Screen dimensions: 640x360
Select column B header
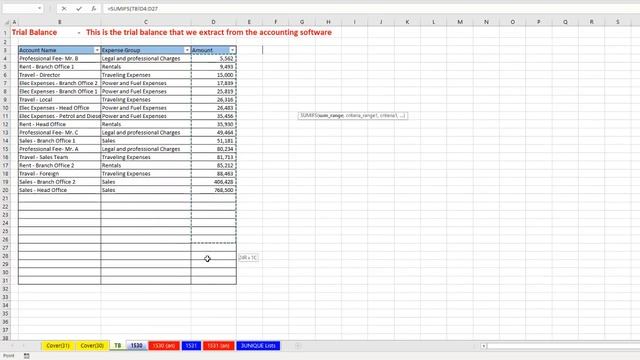point(60,22)
